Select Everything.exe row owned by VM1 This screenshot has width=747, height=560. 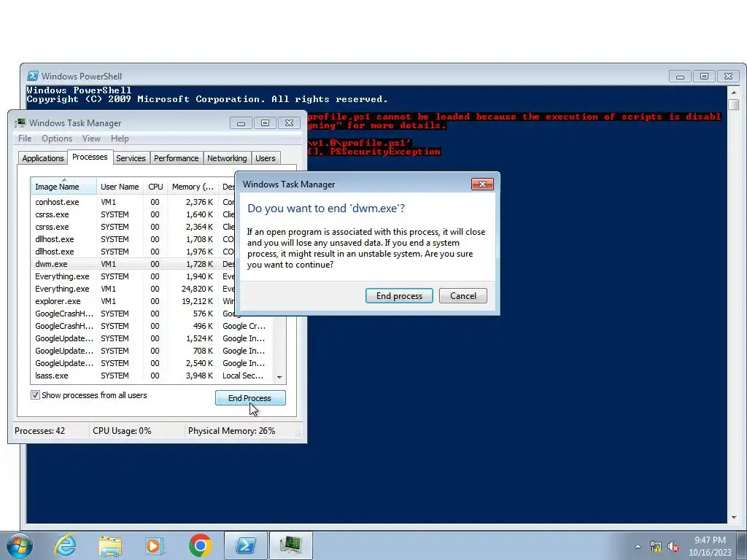coord(133,289)
